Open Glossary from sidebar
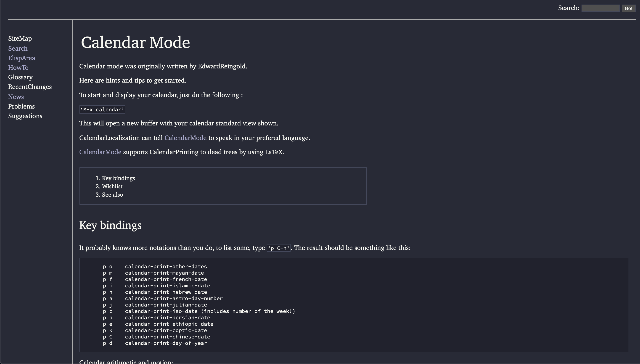The height and width of the screenshot is (364, 640). [x=20, y=77]
